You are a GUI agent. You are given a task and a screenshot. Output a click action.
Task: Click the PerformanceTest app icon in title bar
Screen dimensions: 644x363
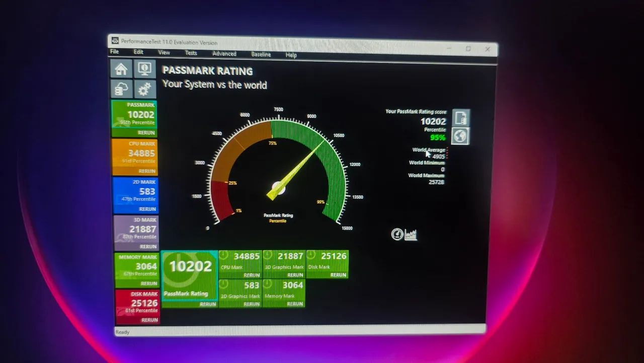[115, 41]
